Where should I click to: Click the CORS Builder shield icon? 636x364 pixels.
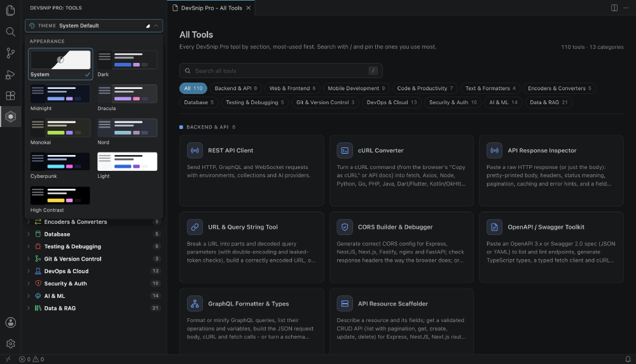[344, 227]
